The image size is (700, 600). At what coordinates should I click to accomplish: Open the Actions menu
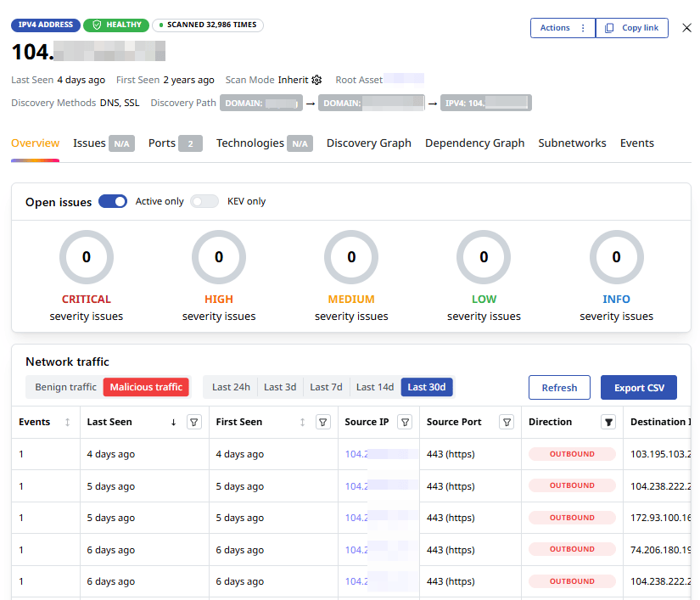(x=563, y=28)
